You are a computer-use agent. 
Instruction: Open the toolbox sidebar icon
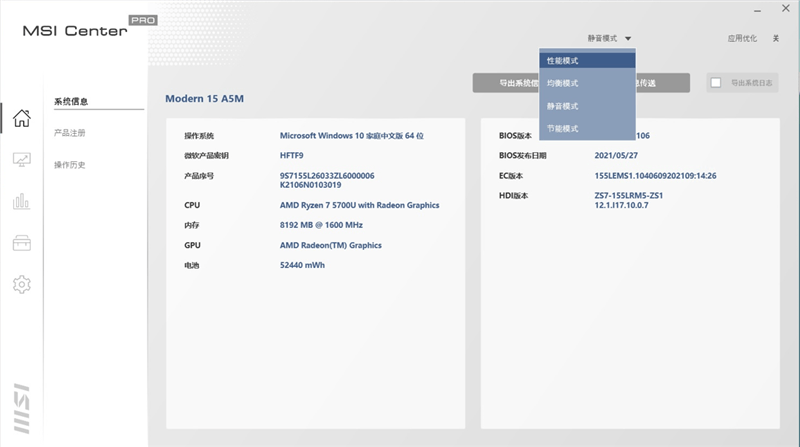coord(21,243)
